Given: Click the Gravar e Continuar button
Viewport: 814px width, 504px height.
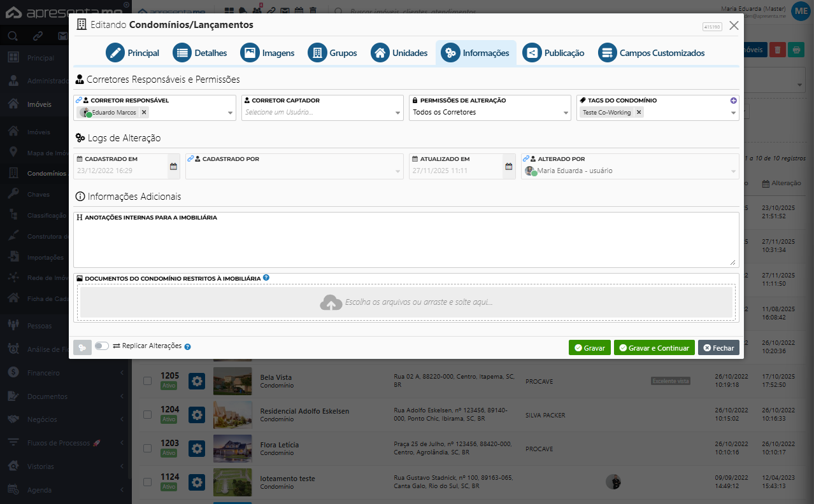Looking at the screenshot, I should 654,348.
